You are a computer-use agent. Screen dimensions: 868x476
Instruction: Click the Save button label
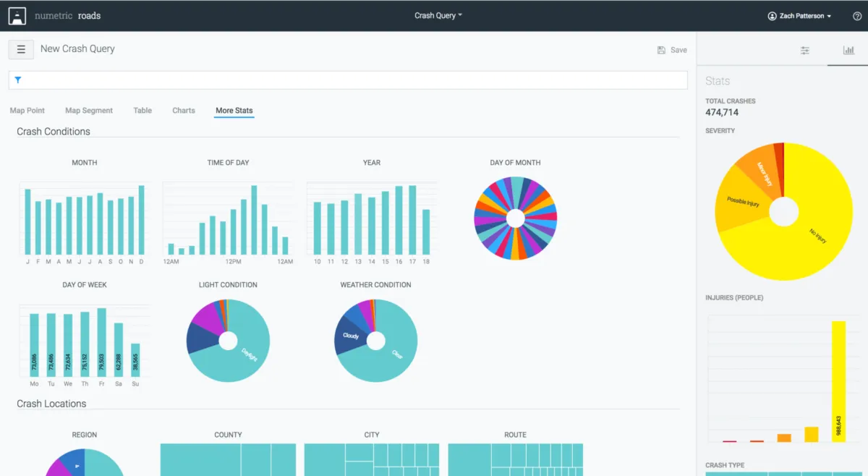click(x=678, y=50)
